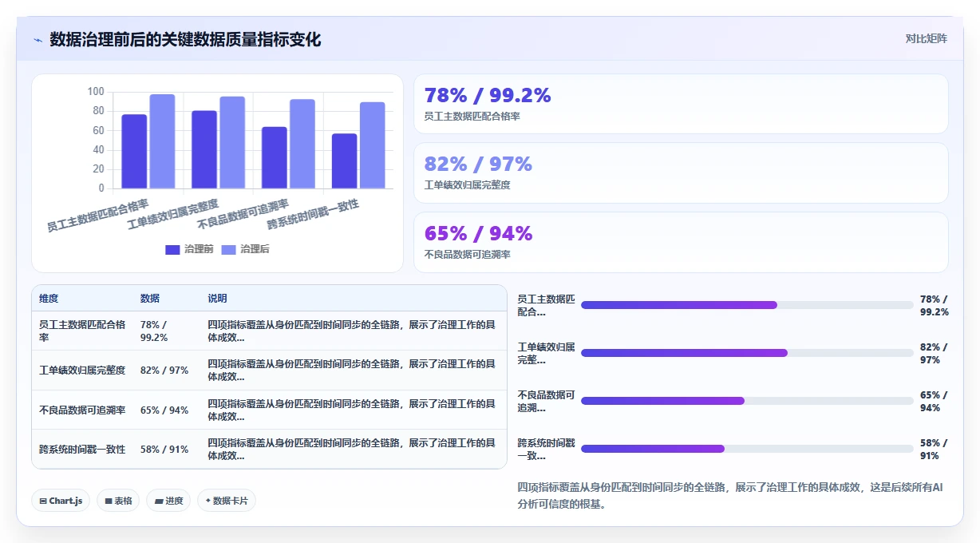Click the 治理前 bar for 不良品数据可追溯率
The image size is (980, 543).
(274, 157)
